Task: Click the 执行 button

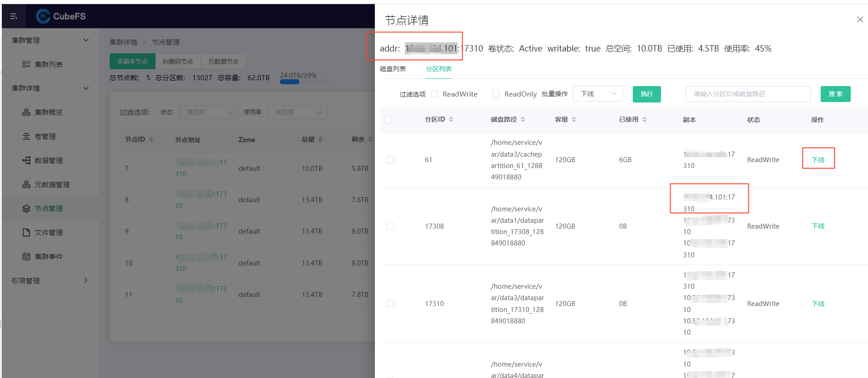Action: (x=646, y=94)
